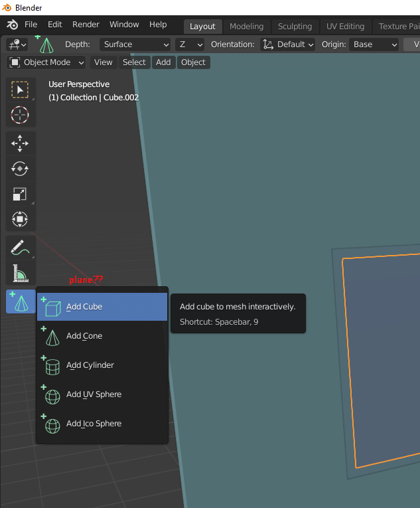
Task: Open the Object Mode dropdown
Action: point(46,62)
